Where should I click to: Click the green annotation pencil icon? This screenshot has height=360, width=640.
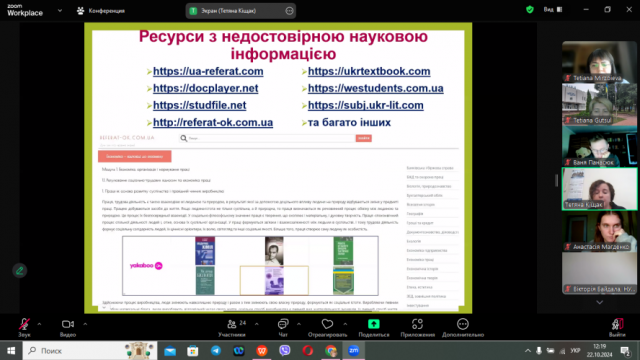(x=19, y=271)
